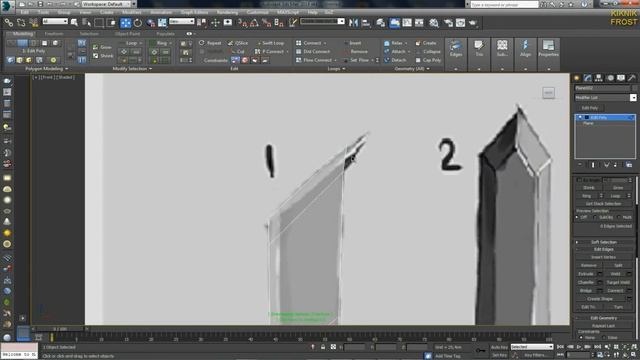Open the Edit menu
Viewport: 640px width, 360px height.
24,12
